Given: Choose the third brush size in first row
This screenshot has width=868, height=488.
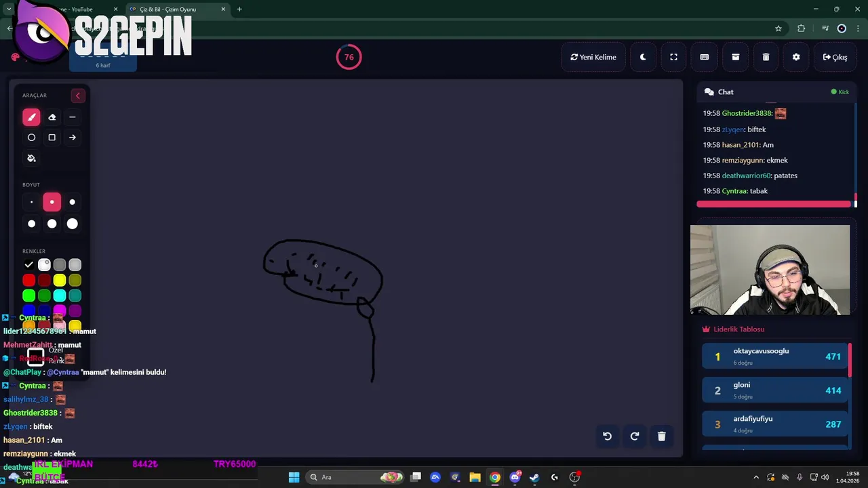Looking at the screenshot, I should pyautogui.click(x=72, y=202).
